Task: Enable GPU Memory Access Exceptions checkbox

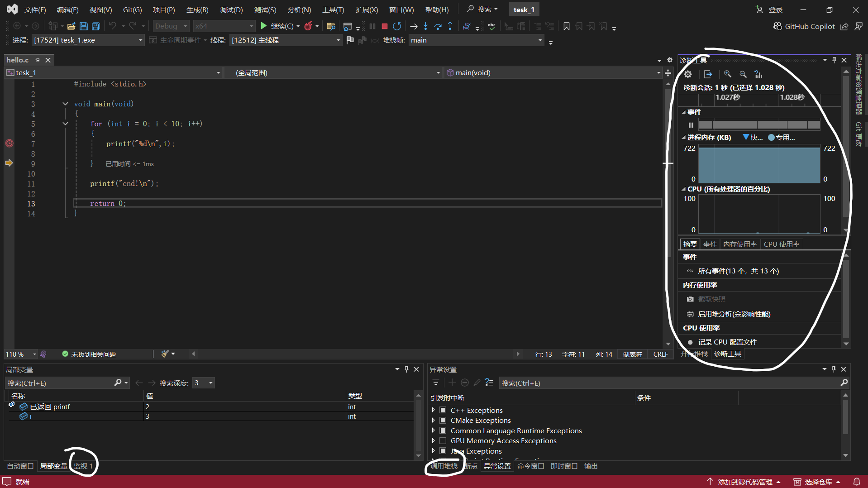Action: tap(443, 440)
